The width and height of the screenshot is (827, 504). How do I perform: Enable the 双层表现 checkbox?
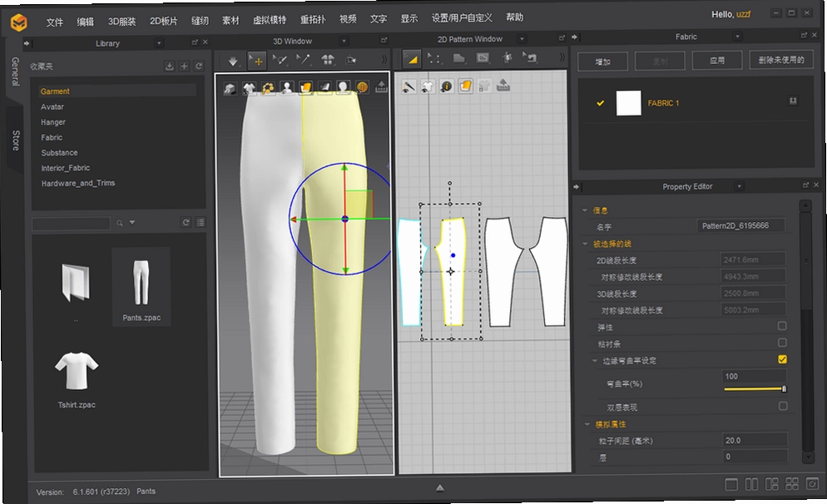[x=783, y=406]
